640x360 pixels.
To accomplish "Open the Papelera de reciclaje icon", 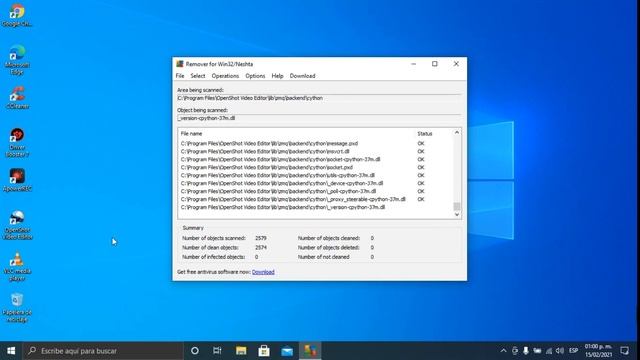I will (x=17, y=307).
